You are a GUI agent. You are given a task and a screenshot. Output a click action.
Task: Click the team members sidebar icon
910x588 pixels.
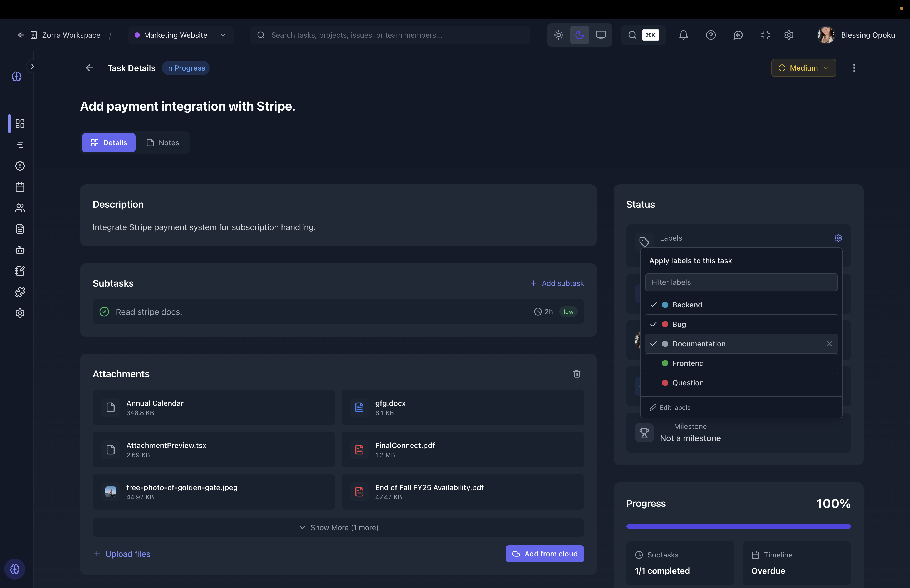tap(20, 208)
